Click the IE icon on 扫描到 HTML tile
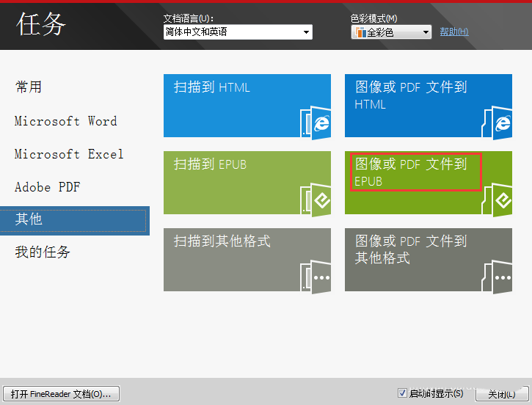Viewport: 532px width, 405px height. tap(321, 123)
